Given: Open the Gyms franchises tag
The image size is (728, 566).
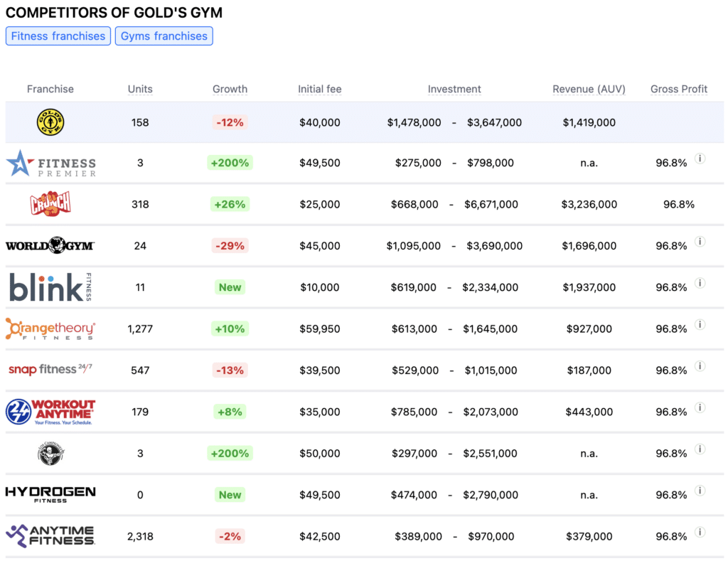Looking at the screenshot, I should pos(164,36).
